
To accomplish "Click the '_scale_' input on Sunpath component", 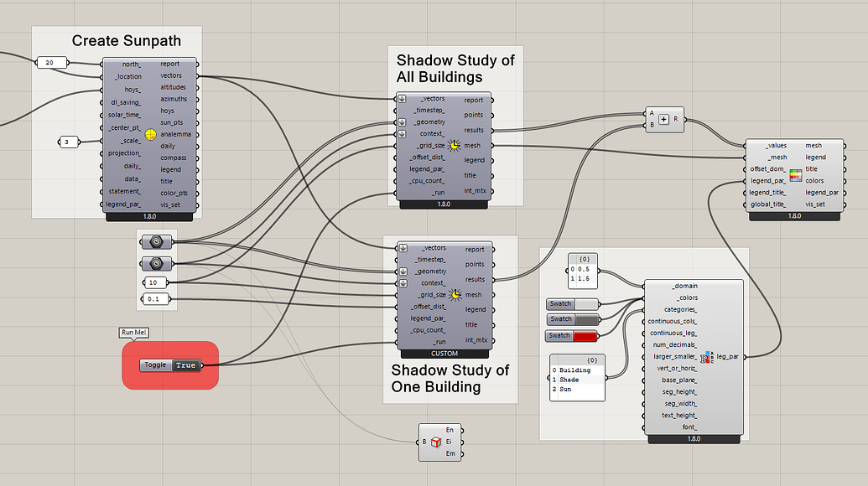I will point(131,141).
